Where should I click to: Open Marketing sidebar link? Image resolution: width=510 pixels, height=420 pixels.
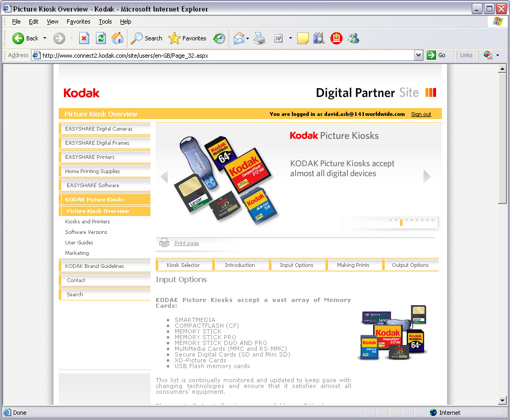click(77, 253)
